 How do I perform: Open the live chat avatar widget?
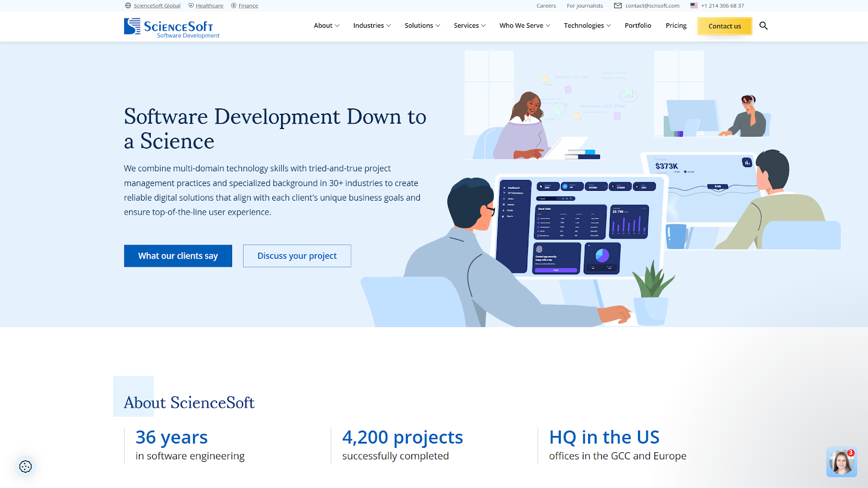(x=841, y=462)
